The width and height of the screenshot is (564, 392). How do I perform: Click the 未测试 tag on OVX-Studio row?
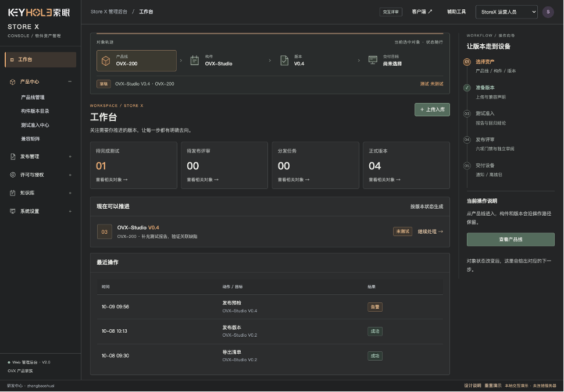point(402,231)
